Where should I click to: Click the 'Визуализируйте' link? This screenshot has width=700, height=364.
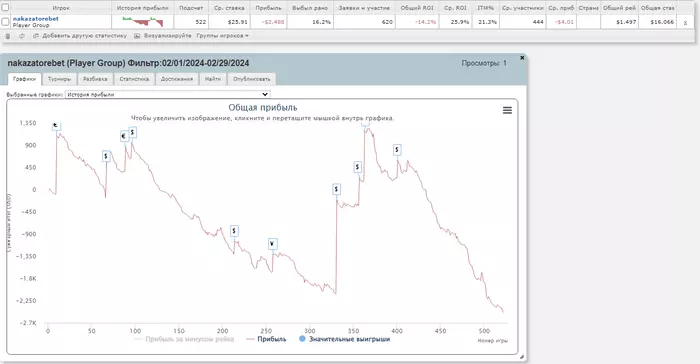pyautogui.click(x=167, y=36)
